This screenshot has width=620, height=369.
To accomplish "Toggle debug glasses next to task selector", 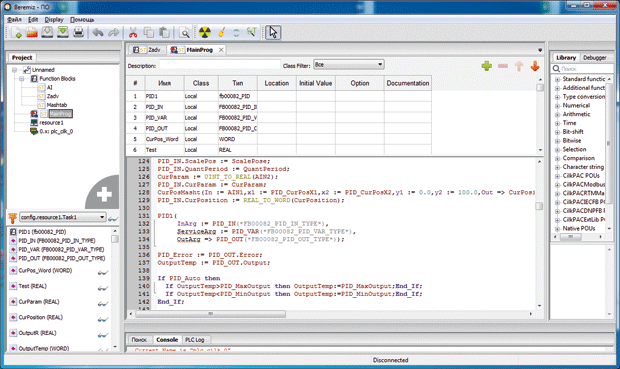I will point(113,218).
